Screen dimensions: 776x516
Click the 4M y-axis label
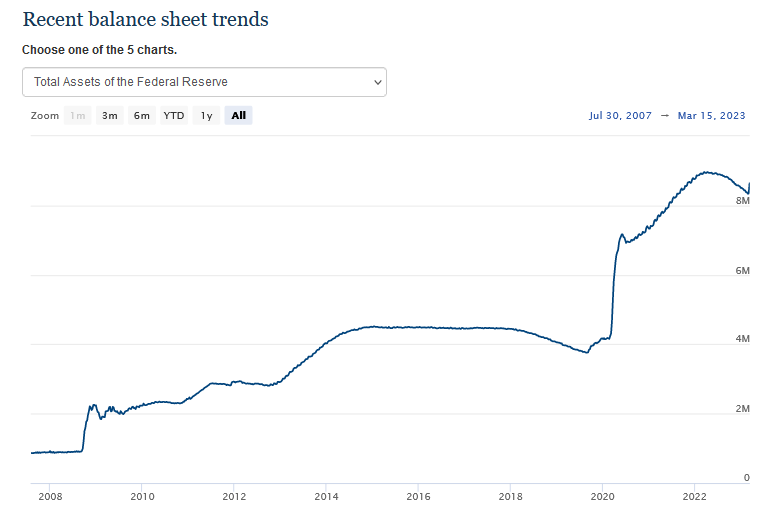[743, 340]
